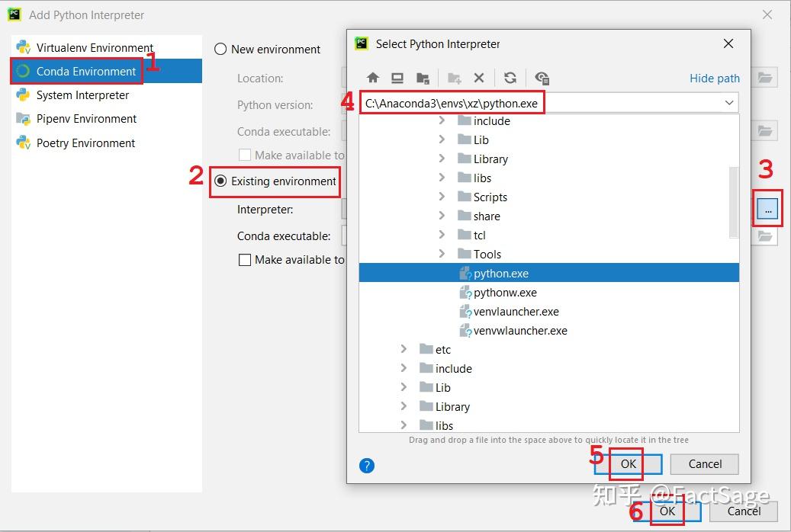Click Cancel in Add Python Interpreter window
This screenshot has width=791, height=532.
[x=744, y=511]
